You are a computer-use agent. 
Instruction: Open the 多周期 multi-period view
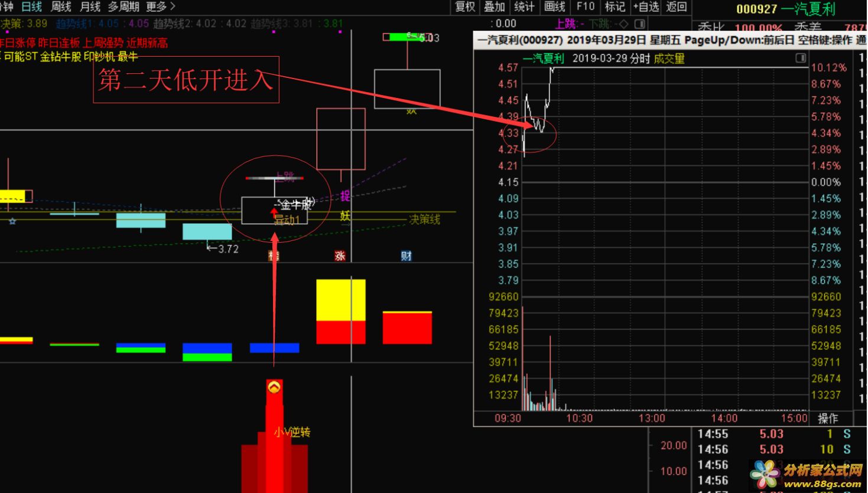point(123,6)
